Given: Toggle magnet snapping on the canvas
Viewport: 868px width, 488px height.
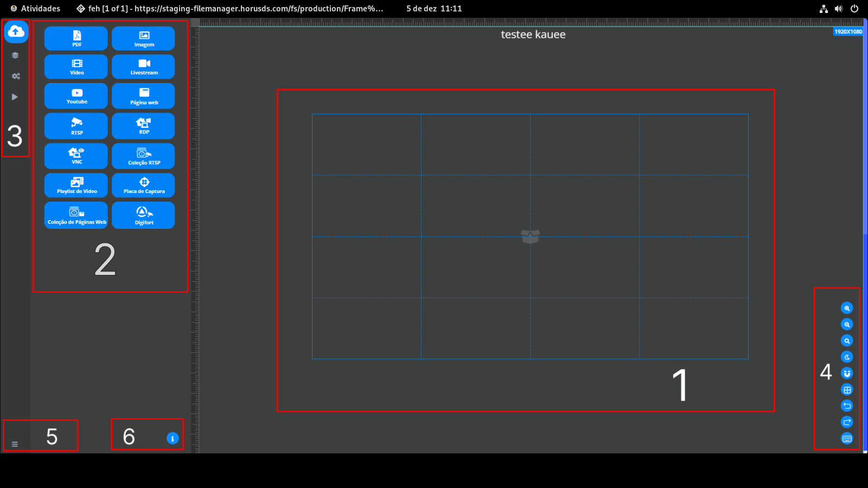Looking at the screenshot, I should (847, 373).
